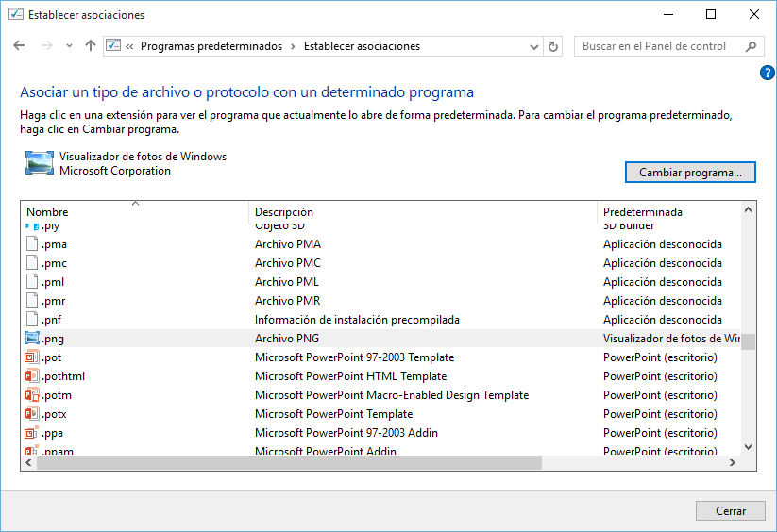Viewport: 777px width, 532px height.
Task: Click the Cerrar button
Action: pos(731,510)
